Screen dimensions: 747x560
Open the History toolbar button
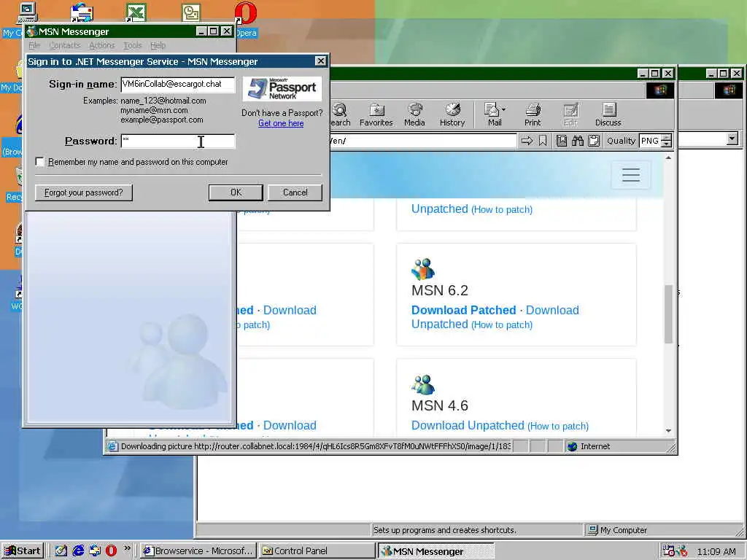pos(452,114)
